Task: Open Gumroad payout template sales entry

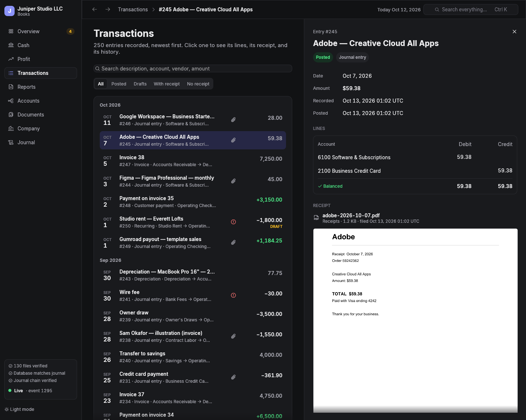Action: pos(193,243)
